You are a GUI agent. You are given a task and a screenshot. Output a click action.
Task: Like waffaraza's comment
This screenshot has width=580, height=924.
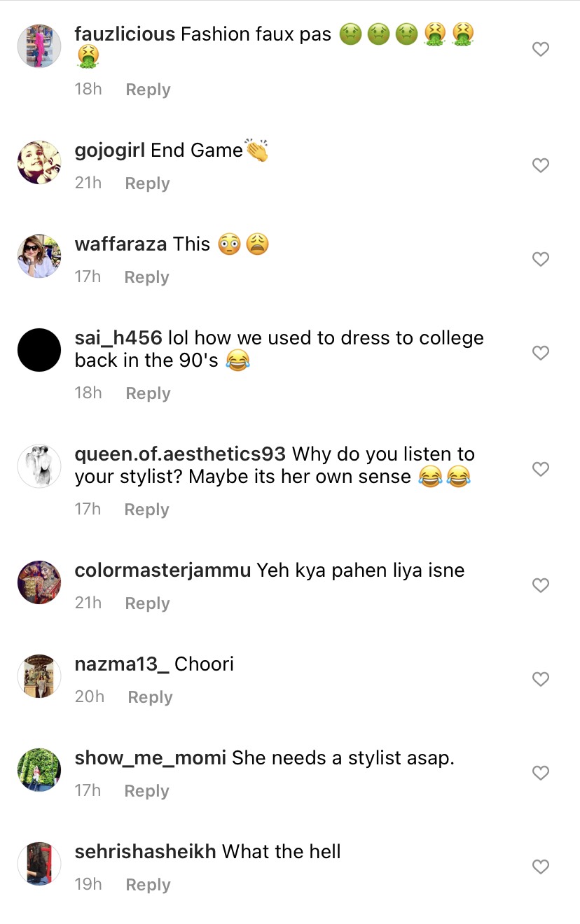[x=540, y=259]
